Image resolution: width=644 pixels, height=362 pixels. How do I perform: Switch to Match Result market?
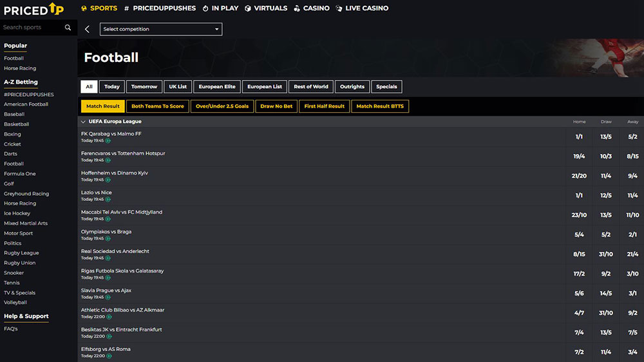point(102,106)
